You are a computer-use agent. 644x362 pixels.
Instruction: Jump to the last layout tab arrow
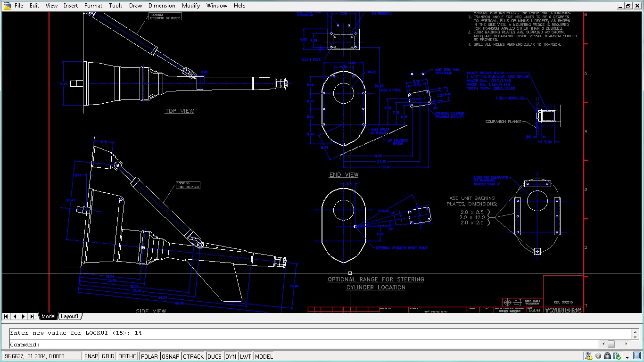[32, 316]
